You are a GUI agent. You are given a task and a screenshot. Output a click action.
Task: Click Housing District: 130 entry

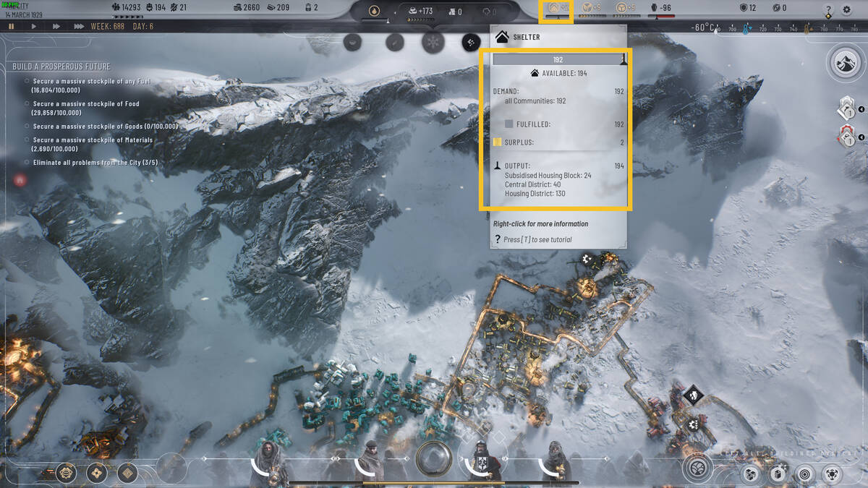535,194
